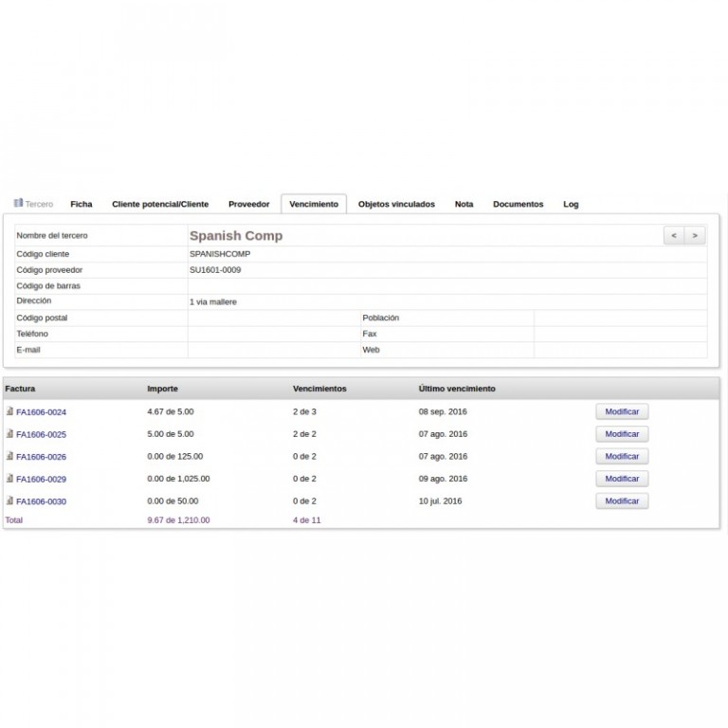Viewport: 728px width, 728px height.
Task: Click Modificar for invoice FA1606-0024
Action: pyautogui.click(x=622, y=411)
